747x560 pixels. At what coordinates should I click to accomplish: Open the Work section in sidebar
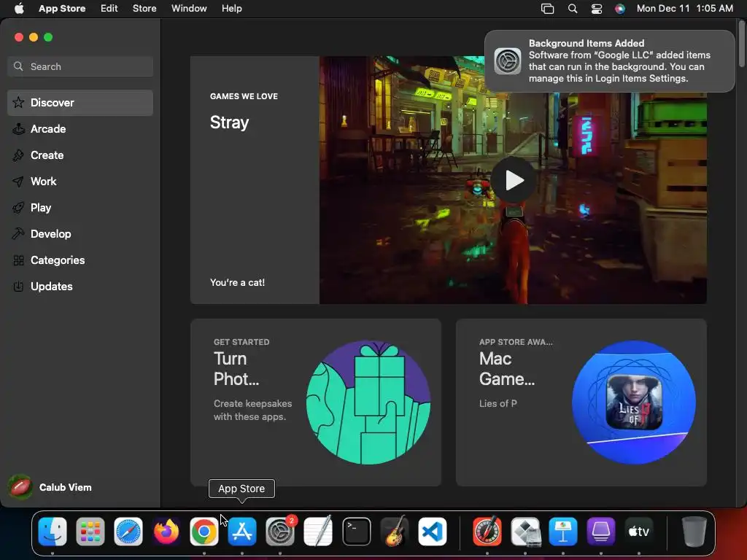coord(80,182)
